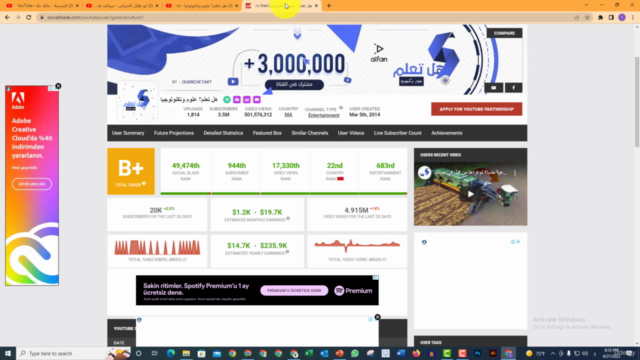Viewport: 640px width, 360px height.
Task: Click the page vertical scrollbar
Action: point(637,102)
